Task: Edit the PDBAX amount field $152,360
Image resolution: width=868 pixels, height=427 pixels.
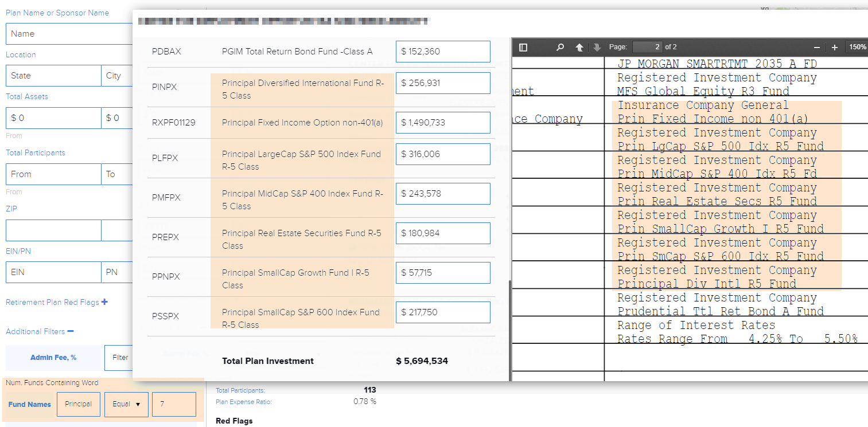Action: (x=443, y=52)
